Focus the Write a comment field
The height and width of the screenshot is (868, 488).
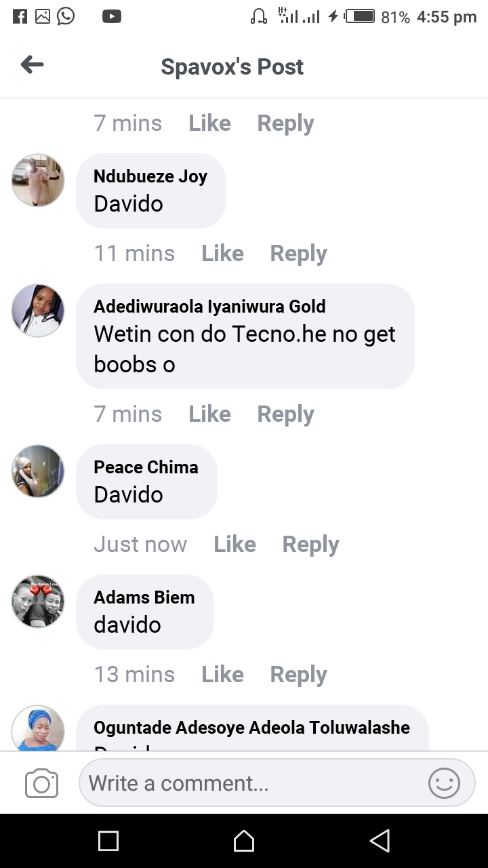(277, 783)
